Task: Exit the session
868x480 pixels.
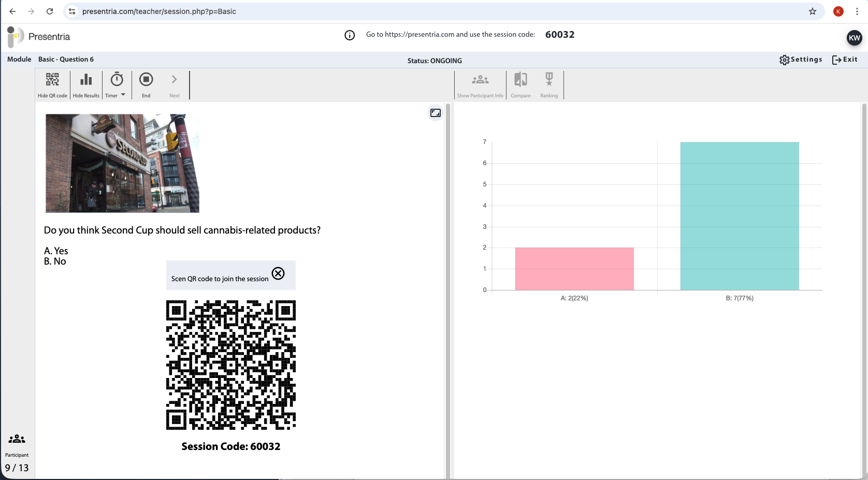Action: 845,60
